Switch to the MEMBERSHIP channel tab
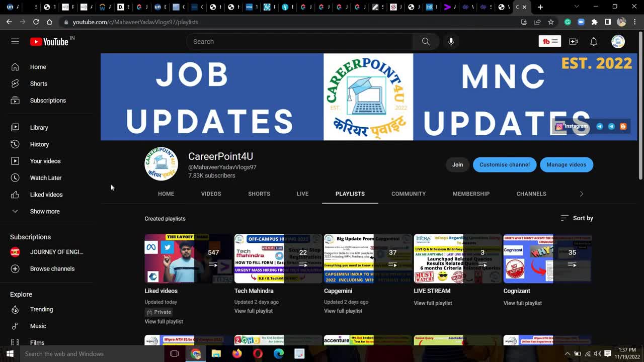Screen dimensions: 644x362 tap(471, 194)
